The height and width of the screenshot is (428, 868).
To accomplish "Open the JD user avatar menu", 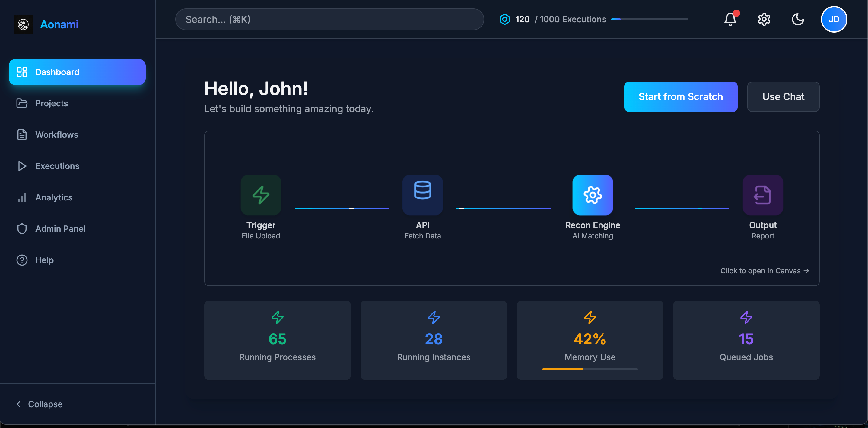I will (834, 19).
